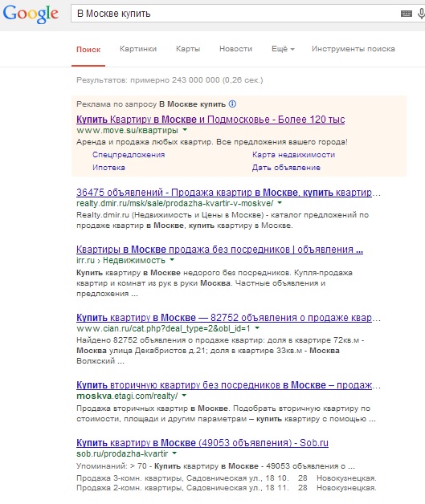The height and width of the screenshot is (504, 425).
Task: Click the Карта недвижимости sitelink
Action: [293, 155]
